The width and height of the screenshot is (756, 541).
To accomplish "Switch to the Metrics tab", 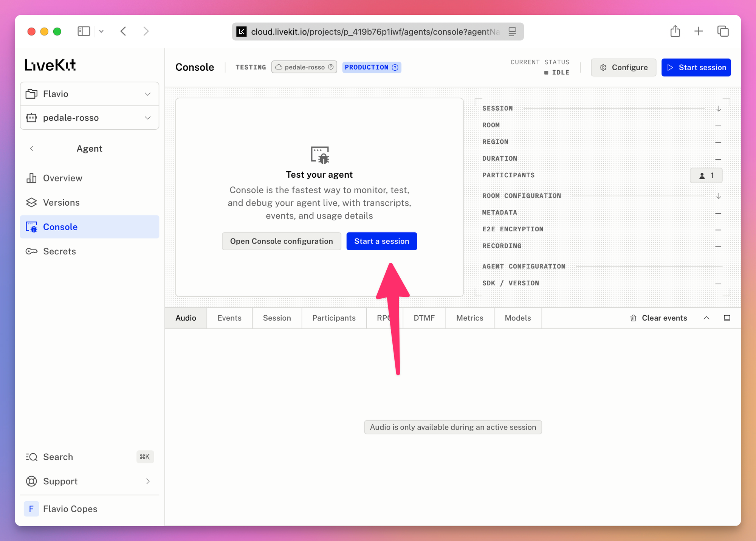I will (470, 318).
